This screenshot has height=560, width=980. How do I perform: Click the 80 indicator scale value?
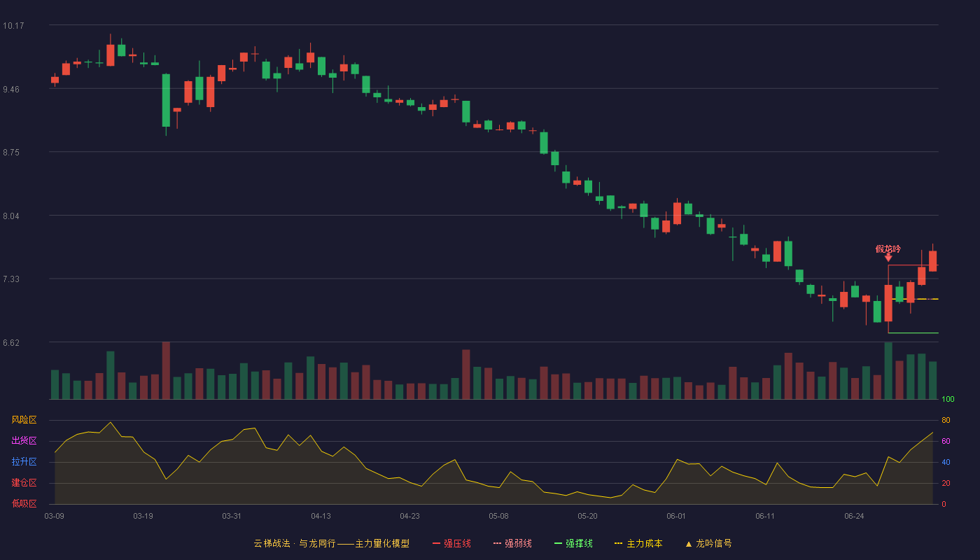[946, 420]
